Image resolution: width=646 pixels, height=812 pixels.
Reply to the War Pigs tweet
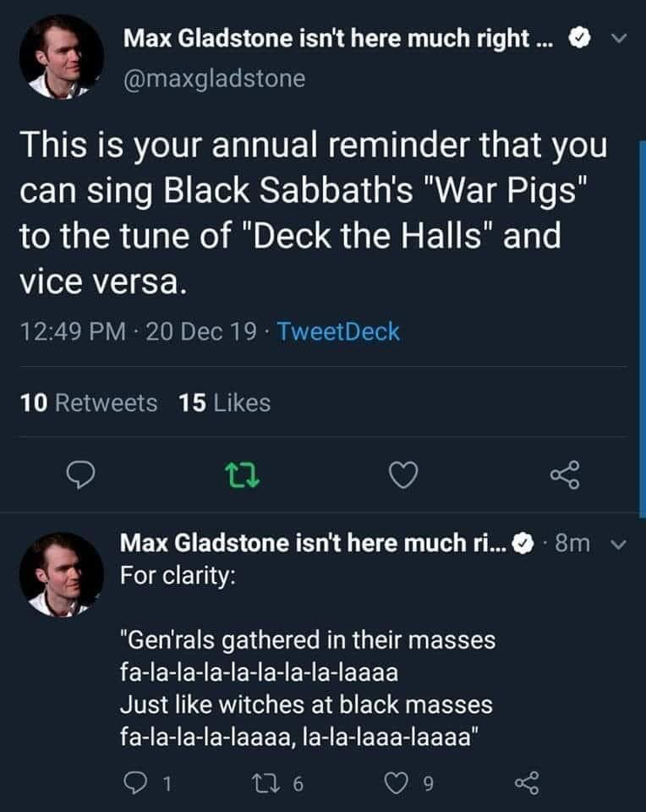click(80, 478)
